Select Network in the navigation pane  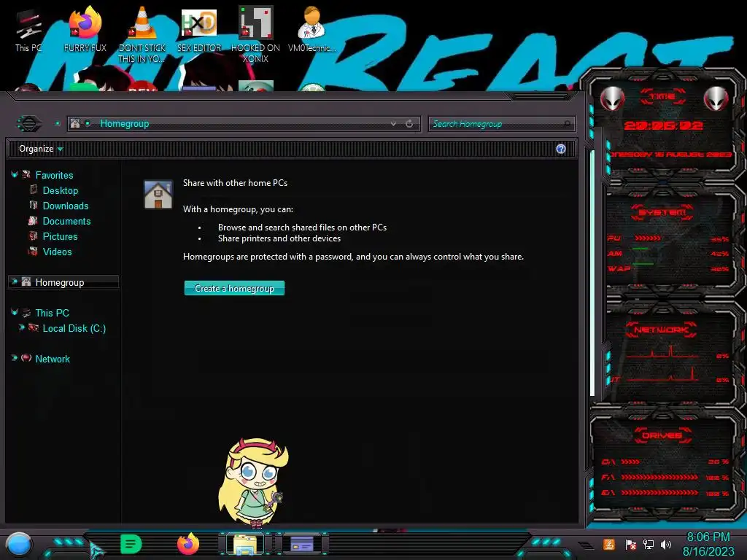pos(53,359)
